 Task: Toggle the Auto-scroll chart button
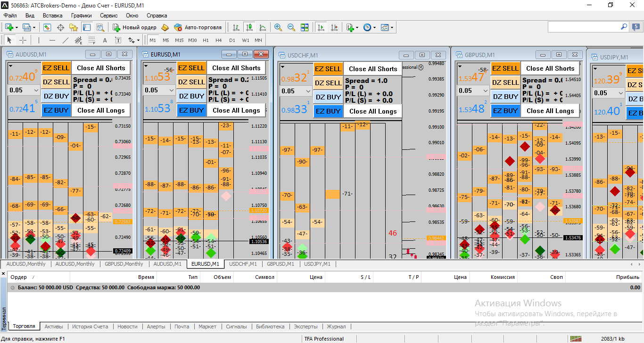(321, 27)
